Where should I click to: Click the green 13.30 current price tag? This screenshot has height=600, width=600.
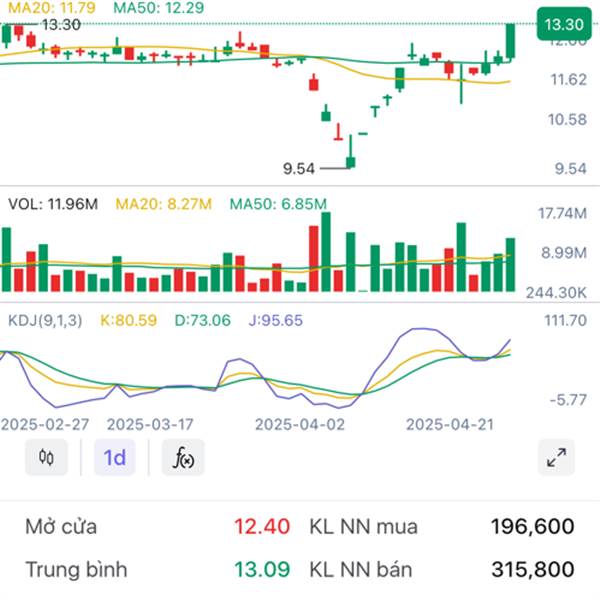pyautogui.click(x=564, y=24)
